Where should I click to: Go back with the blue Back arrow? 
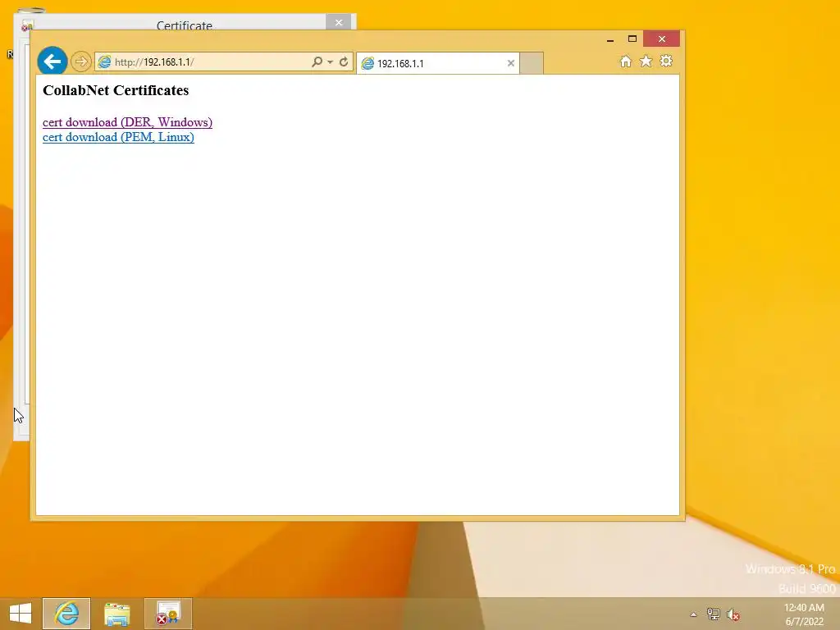tap(52, 62)
